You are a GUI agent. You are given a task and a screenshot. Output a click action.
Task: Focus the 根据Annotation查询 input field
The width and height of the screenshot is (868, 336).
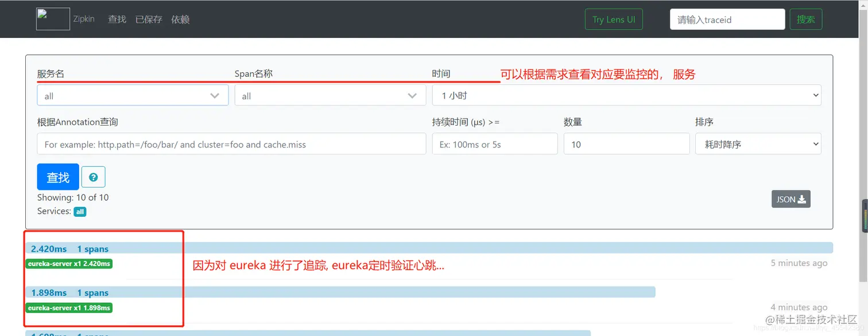coord(231,144)
